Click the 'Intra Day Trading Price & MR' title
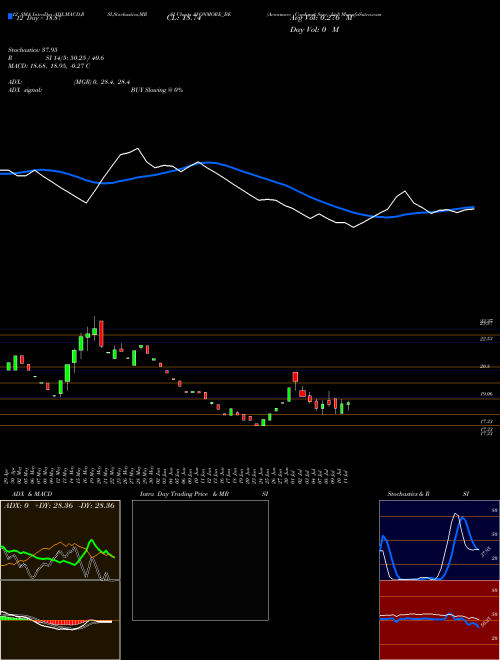 click(184, 494)
